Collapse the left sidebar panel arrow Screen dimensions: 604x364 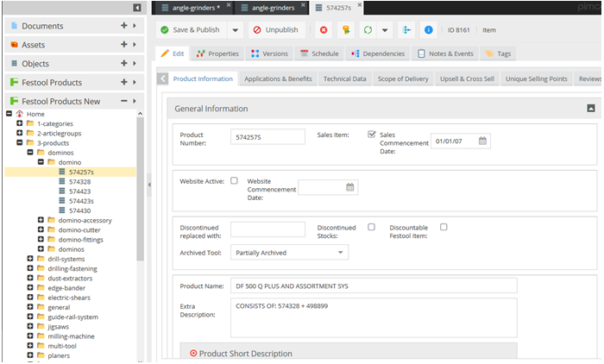point(137,8)
